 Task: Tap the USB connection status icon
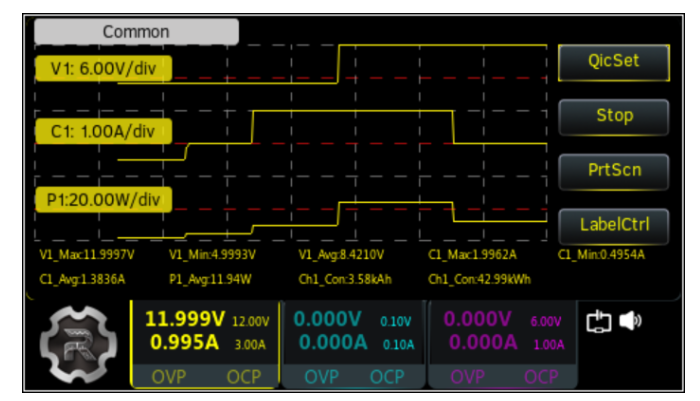pos(598,322)
